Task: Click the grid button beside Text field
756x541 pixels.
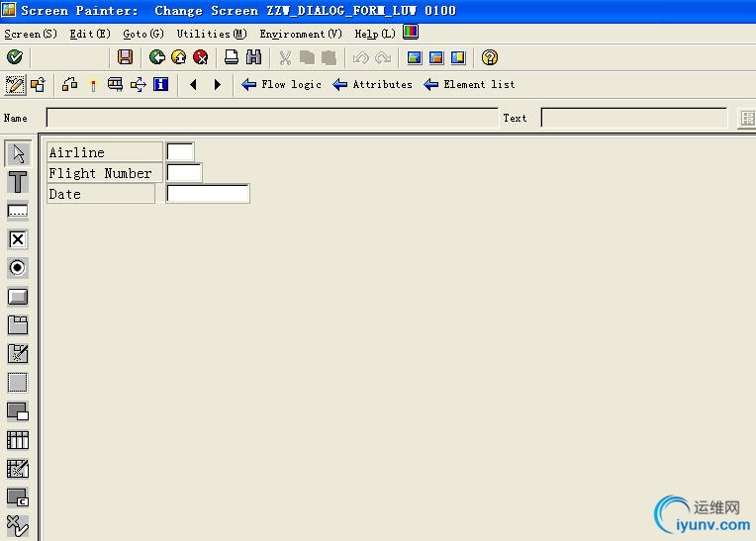Action: tap(747, 118)
